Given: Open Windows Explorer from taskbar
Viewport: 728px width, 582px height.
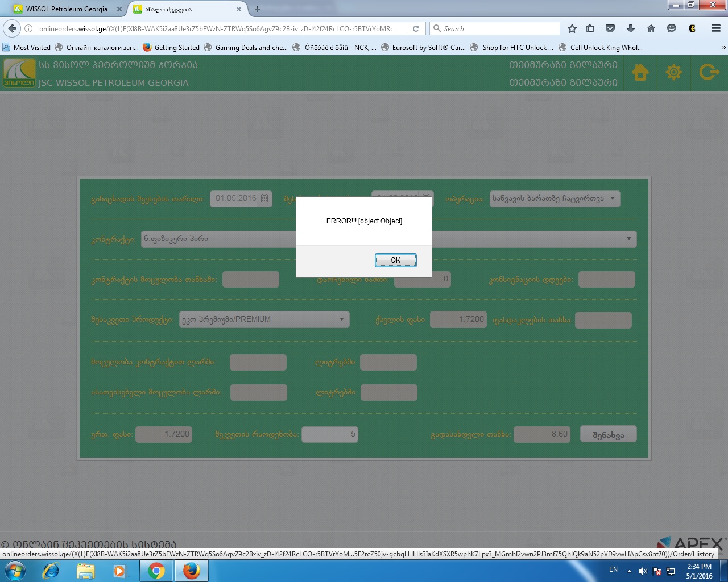Looking at the screenshot, I should coord(85,571).
